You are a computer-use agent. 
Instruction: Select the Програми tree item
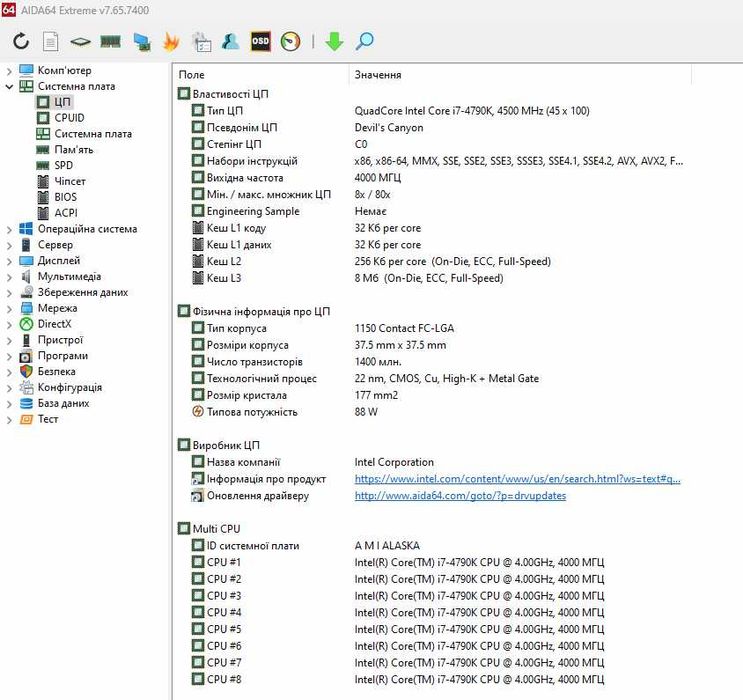[54, 355]
